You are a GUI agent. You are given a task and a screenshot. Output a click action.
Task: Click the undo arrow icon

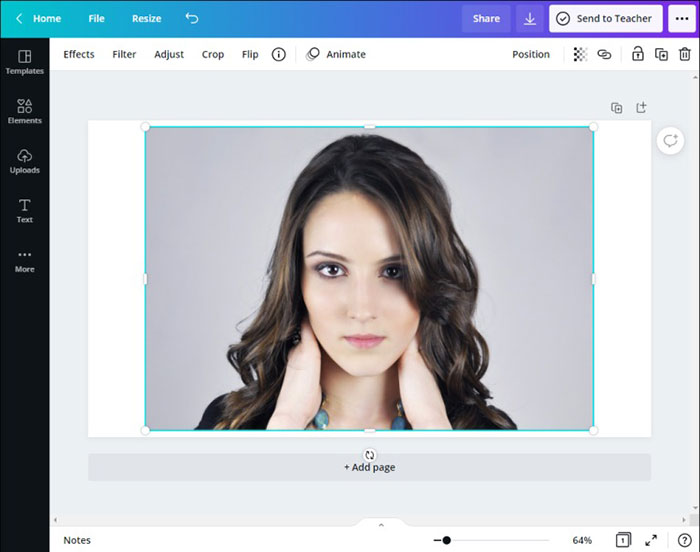[x=192, y=18]
